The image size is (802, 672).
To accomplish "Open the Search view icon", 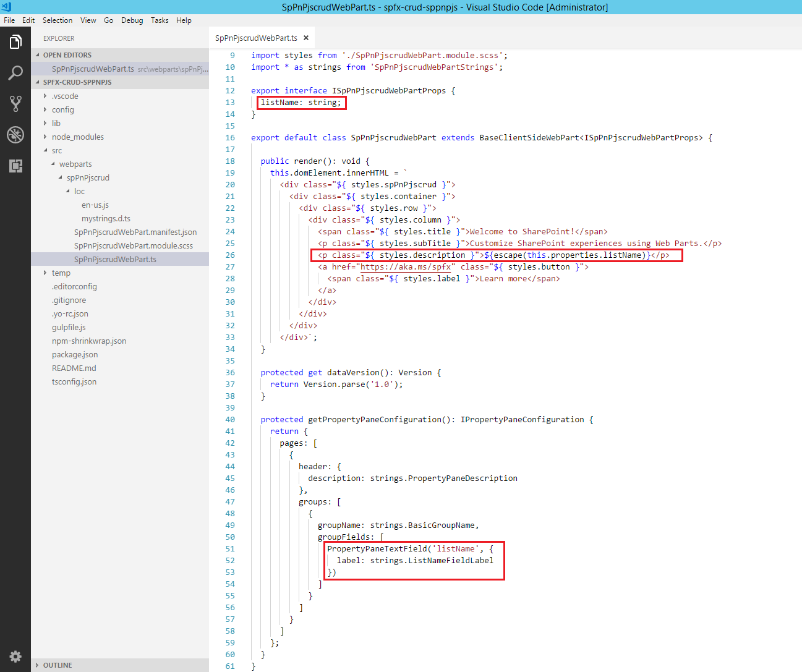I will tap(15, 73).
